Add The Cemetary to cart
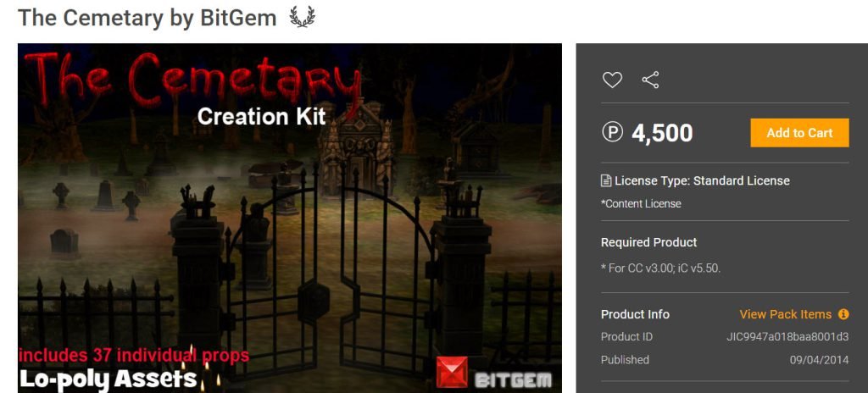The width and height of the screenshot is (868, 393). tap(799, 133)
